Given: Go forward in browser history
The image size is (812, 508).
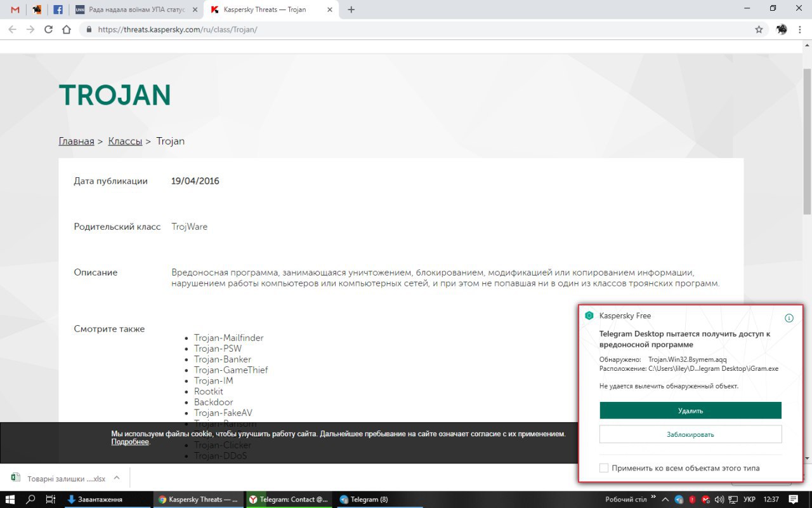Looking at the screenshot, I should 30,29.
